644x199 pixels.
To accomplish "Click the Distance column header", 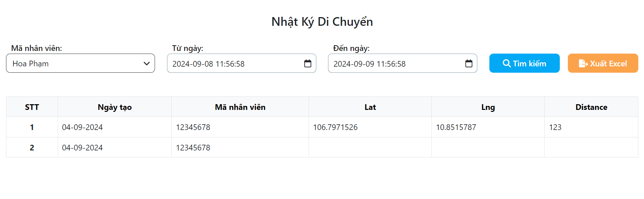I will [x=591, y=107].
